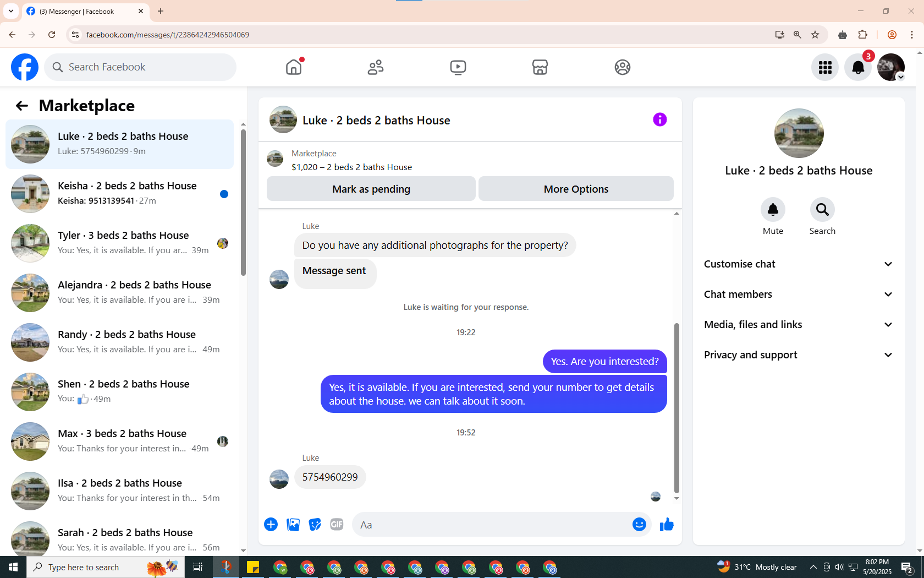Click More Options button
924x578 pixels.
576,189
